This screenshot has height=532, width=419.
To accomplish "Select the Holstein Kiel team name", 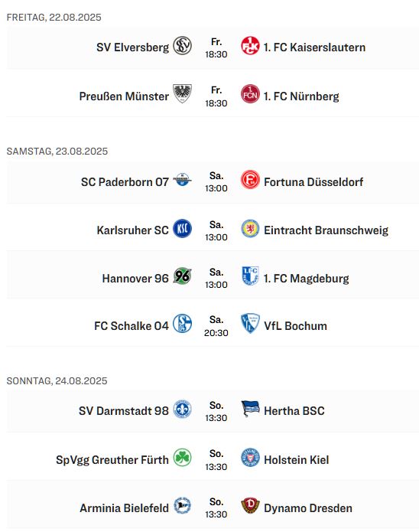I will (x=297, y=460).
